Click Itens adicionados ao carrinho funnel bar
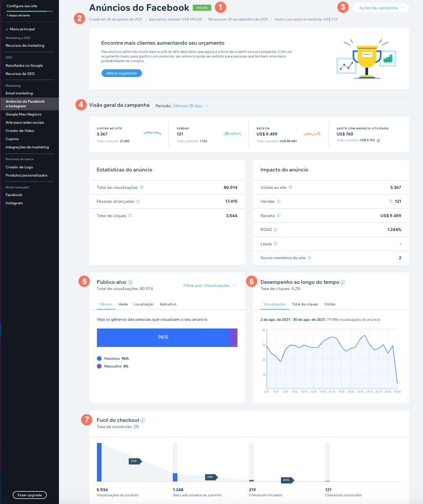 (175, 477)
